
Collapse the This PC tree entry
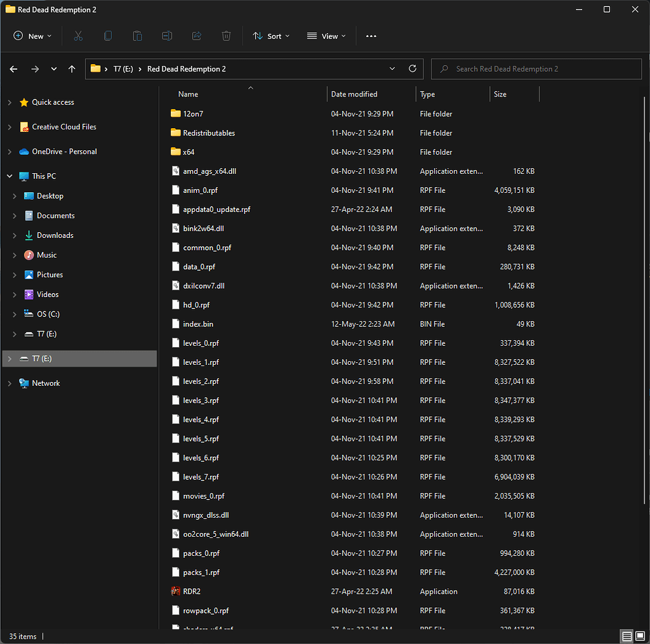(9, 176)
